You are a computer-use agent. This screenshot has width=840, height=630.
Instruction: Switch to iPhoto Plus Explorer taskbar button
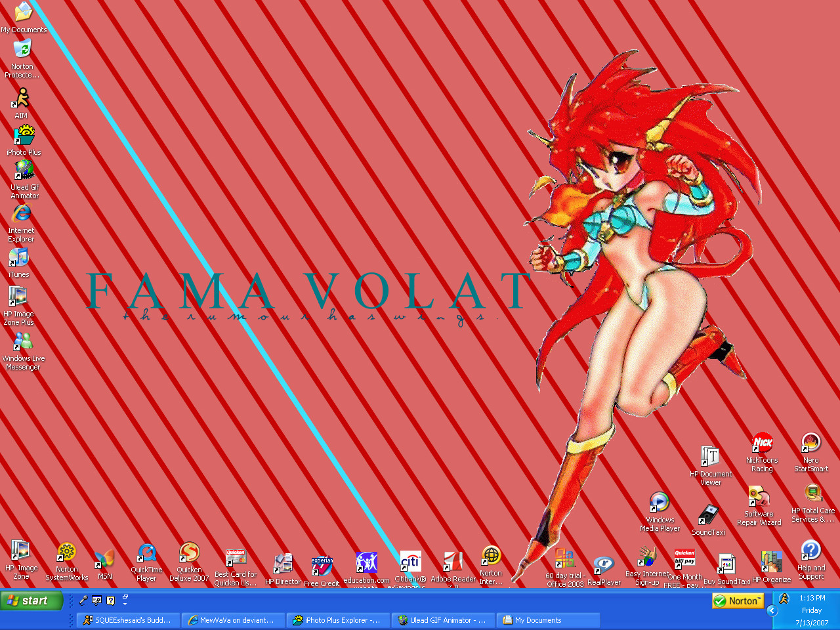(x=339, y=620)
